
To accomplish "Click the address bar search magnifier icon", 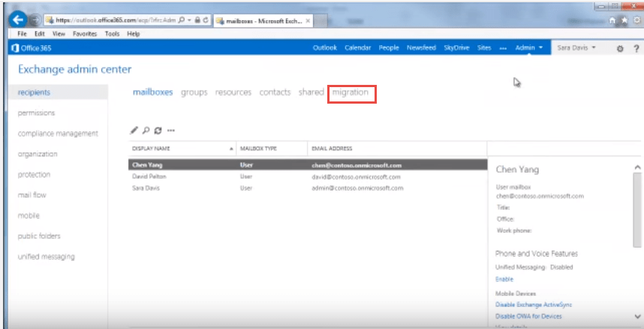I will pos(182,20).
